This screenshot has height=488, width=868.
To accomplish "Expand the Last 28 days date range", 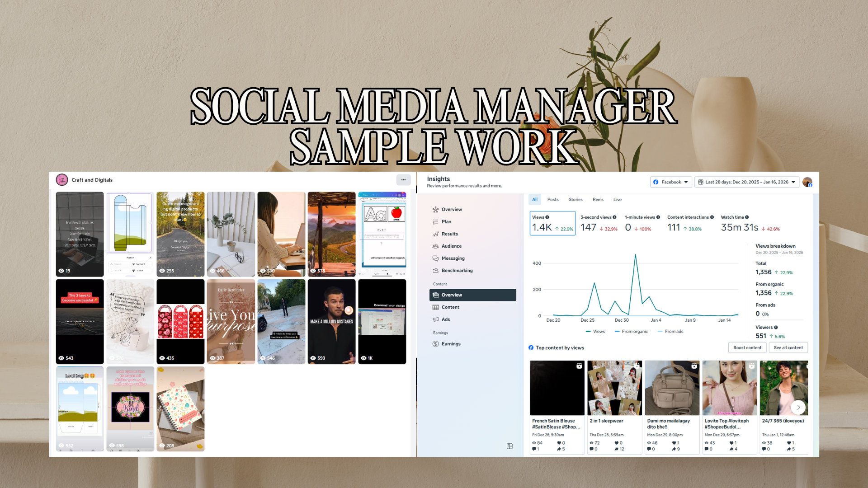I will tap(746, 182).
